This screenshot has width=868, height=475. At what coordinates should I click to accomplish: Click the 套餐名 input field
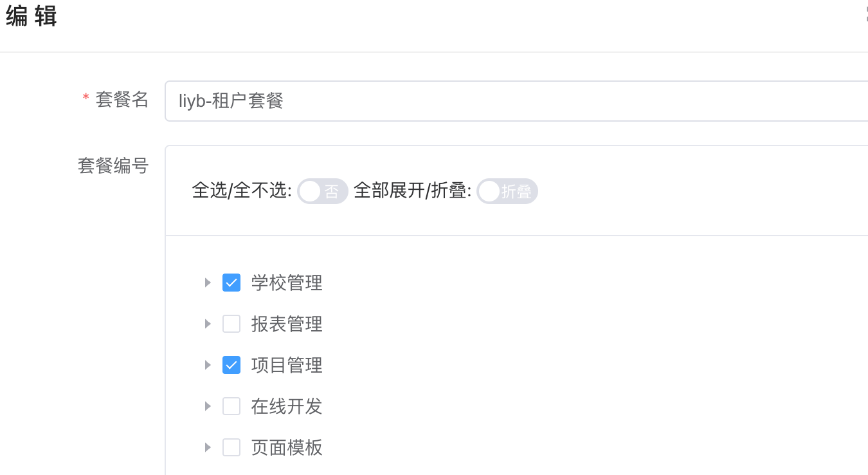(x=514, y=101)
